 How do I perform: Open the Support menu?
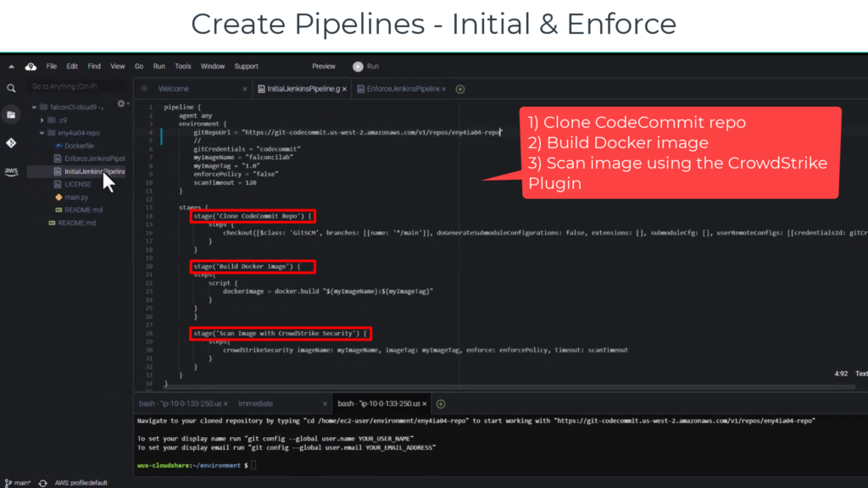coord(247,66)
